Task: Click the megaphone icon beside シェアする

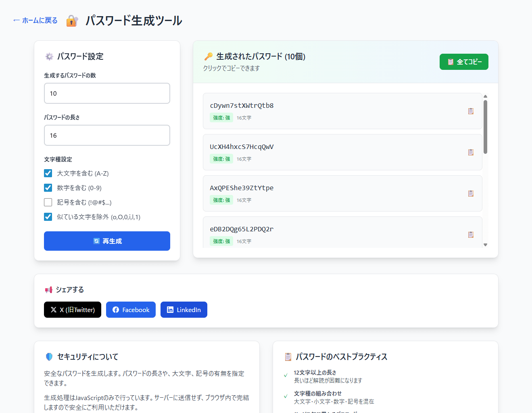Action: click(x=49, y=290)
